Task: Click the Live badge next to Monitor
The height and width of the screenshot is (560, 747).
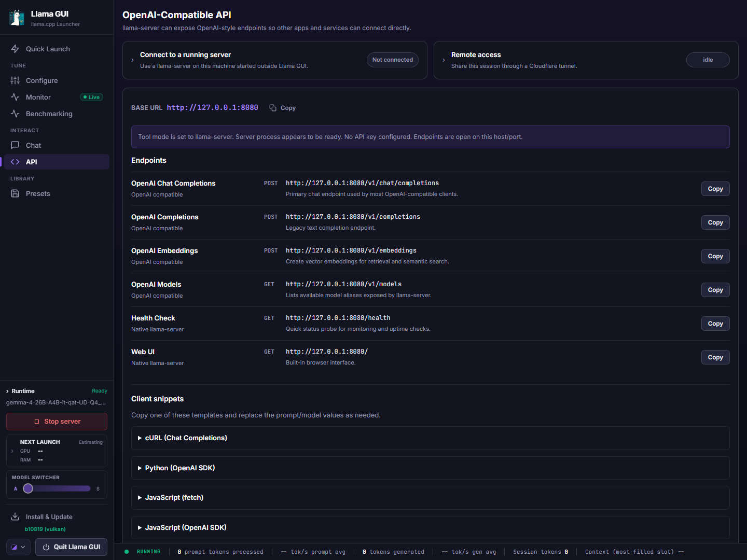Action: click(92, 97)
